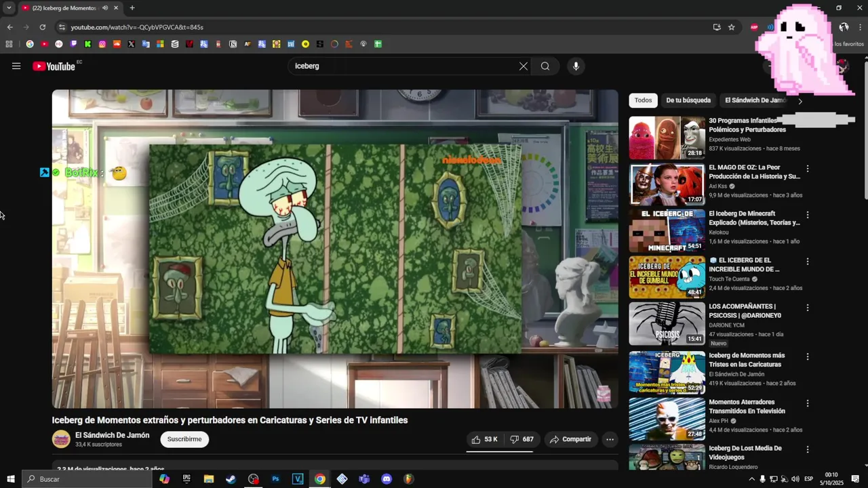Image resolution: width=868 pixels, height=488 pixels.
Task: Click the video player to pause
Action: pos(335,249)
